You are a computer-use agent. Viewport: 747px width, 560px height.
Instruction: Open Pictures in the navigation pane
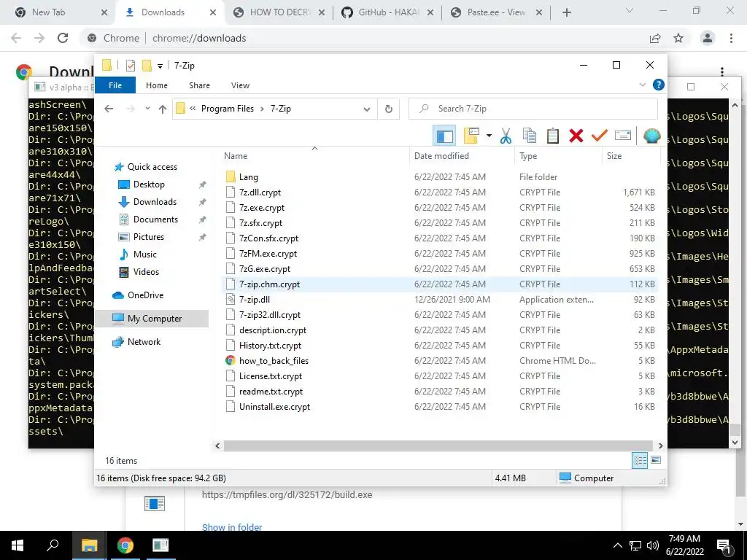pyautogui.click(x=141, y=237)
